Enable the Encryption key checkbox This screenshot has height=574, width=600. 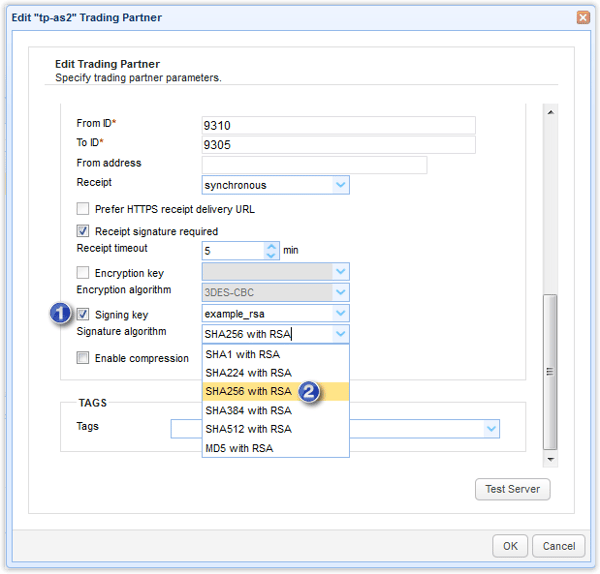click(x=84, y=273)
